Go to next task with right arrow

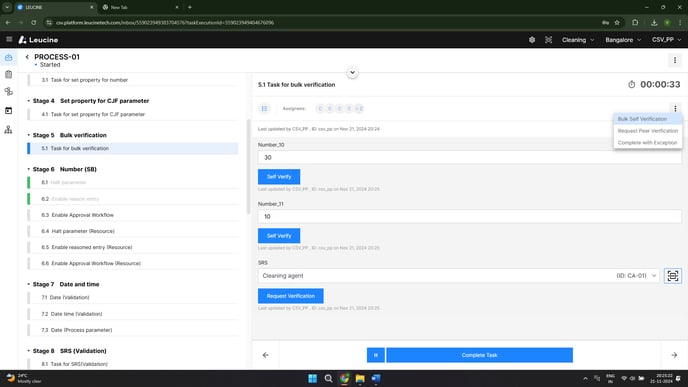pos(674,355)
